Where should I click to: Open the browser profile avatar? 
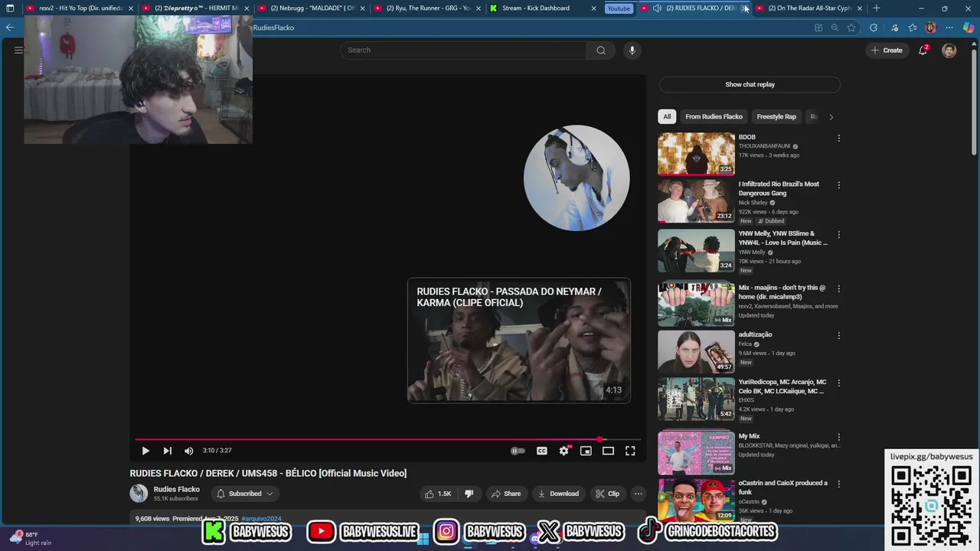(931, 28)
